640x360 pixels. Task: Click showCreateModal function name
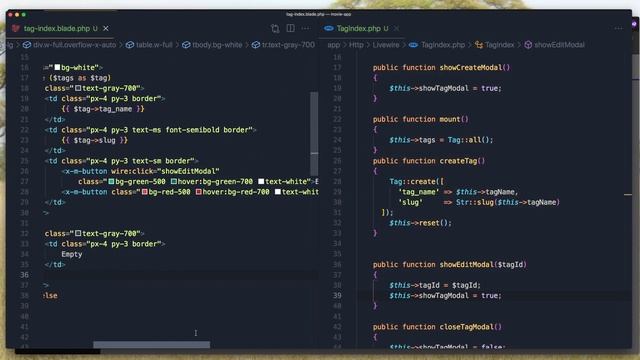[x=471, y=67]
